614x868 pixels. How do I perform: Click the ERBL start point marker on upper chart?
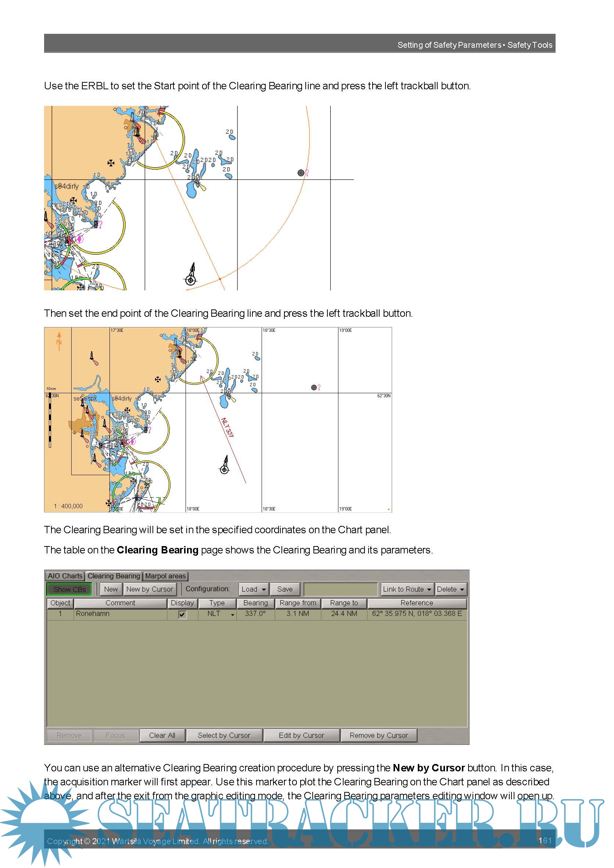(x=155, y=140)
